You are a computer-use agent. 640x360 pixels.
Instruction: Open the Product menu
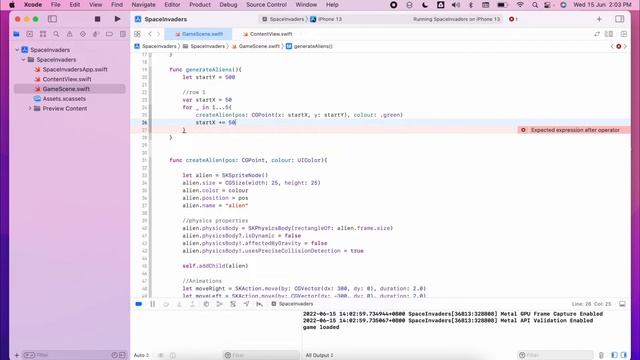[200, 5]
